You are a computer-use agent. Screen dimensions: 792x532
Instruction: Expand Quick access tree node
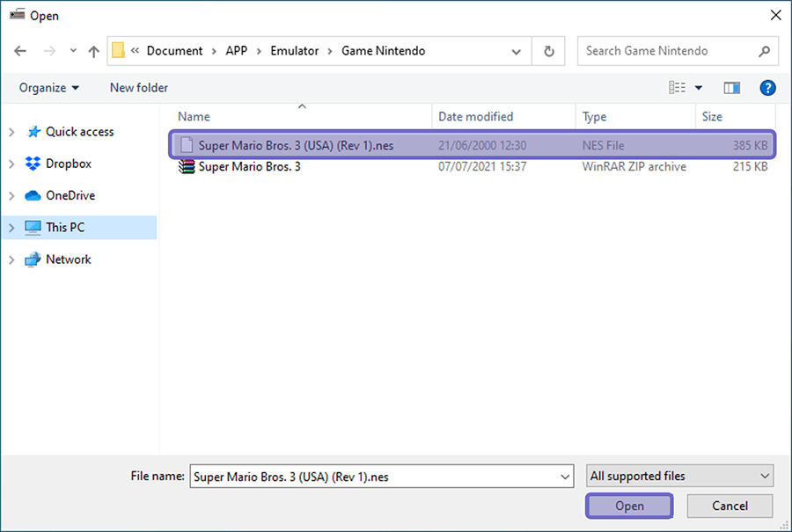click(11, 132)
